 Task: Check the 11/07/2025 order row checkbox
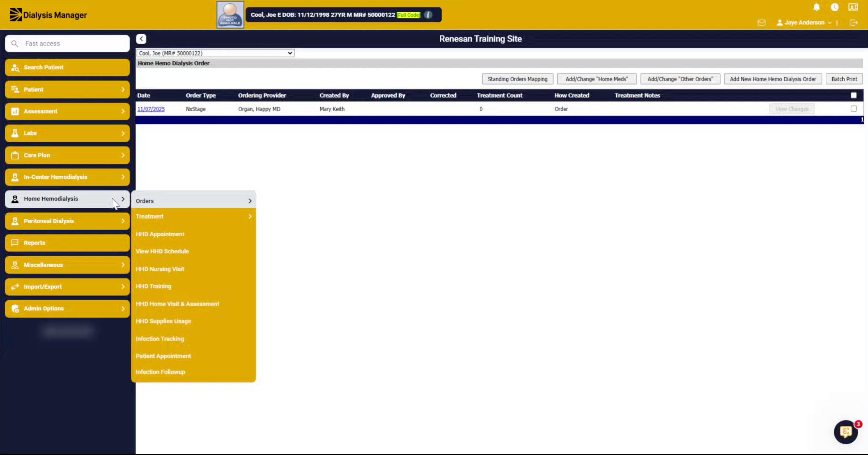point(854,109)
